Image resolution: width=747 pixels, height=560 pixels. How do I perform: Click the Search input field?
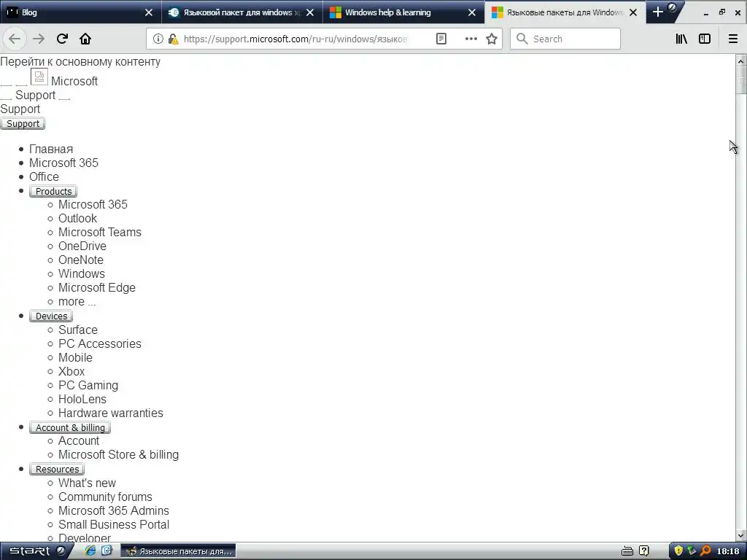[x=565, y=39]
